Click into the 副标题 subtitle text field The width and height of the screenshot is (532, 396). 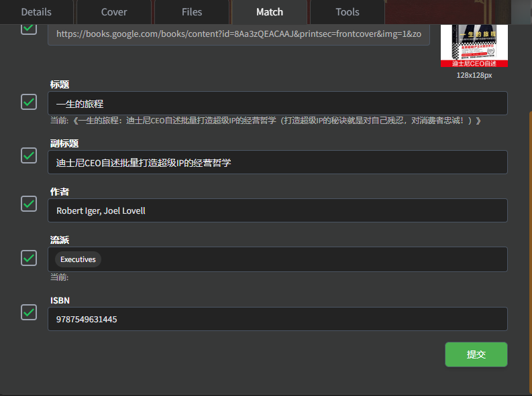click(277, 162)
